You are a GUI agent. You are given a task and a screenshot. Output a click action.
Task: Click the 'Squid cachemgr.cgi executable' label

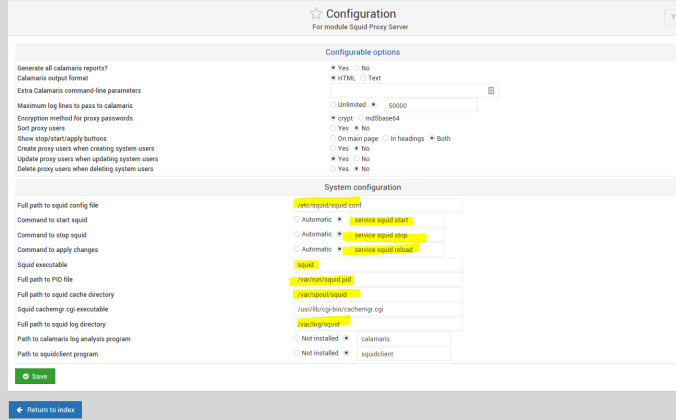click(x=63, y=309)
